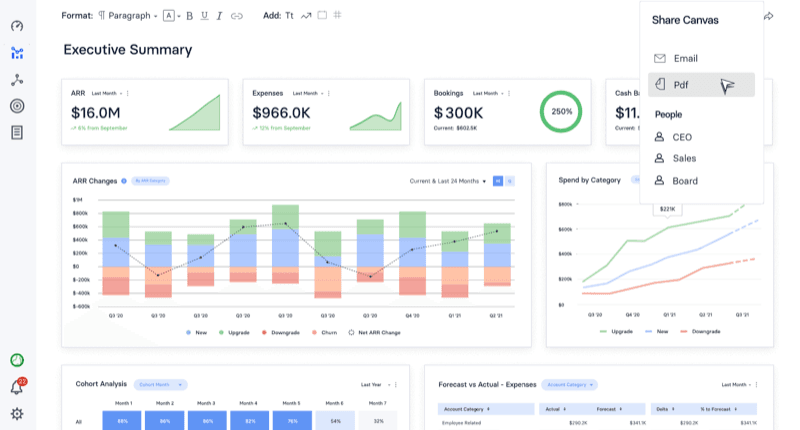Select Email in Share Canvas menu

[685, 59]
